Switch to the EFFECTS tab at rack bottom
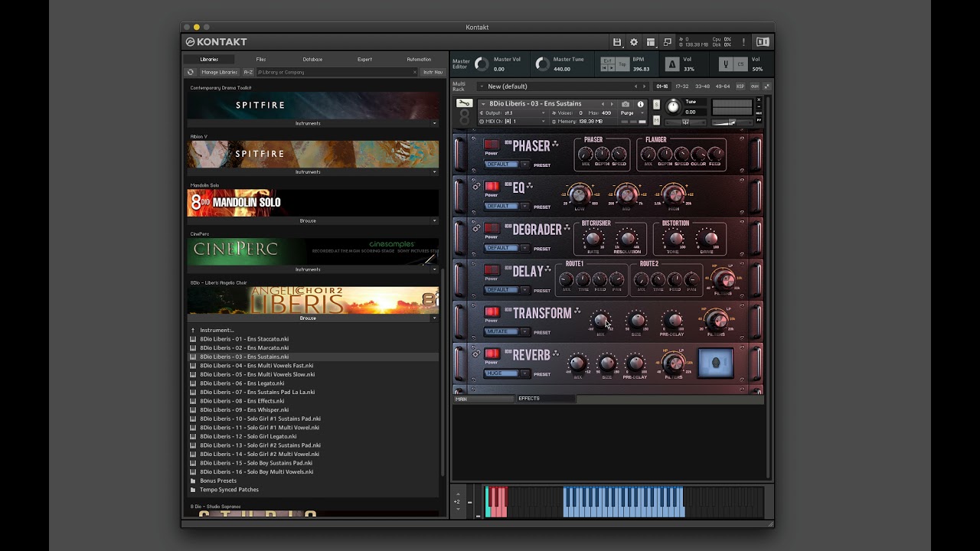Viewport: 980px width, 551px height. (x=545, y=399)
